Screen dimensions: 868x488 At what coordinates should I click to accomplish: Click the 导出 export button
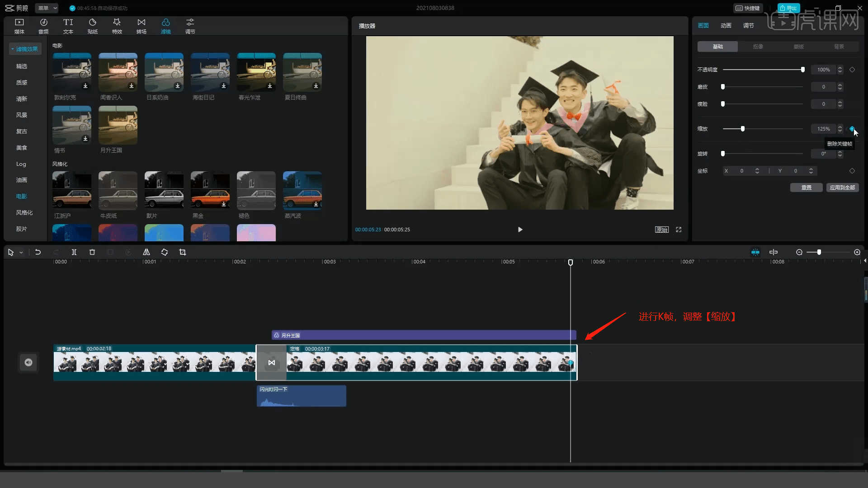[x=788, y=8]
